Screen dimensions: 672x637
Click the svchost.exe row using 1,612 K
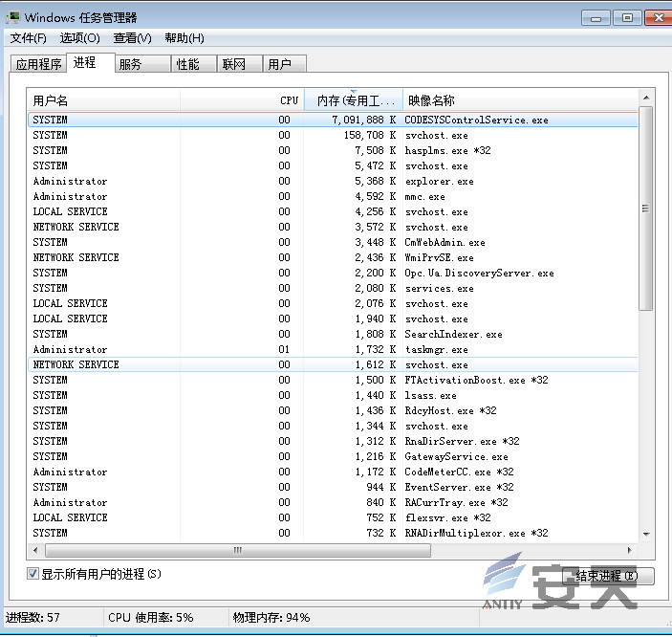[333, 364]
